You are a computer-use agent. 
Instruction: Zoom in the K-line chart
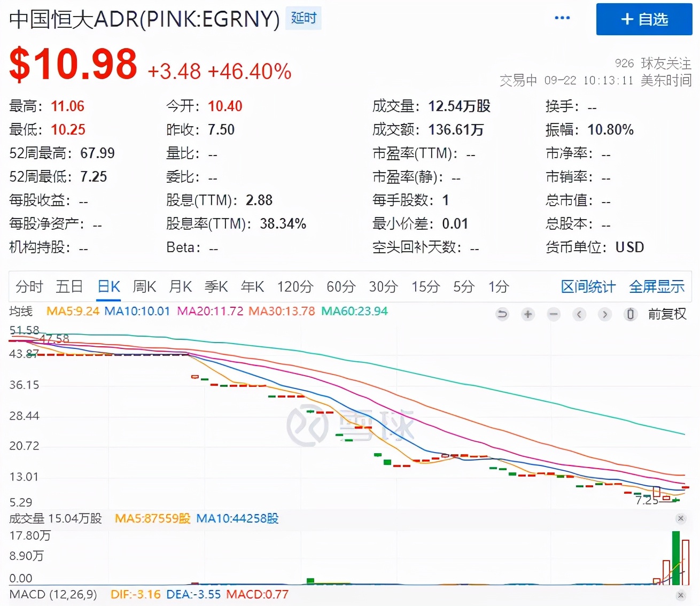[528, 314]
